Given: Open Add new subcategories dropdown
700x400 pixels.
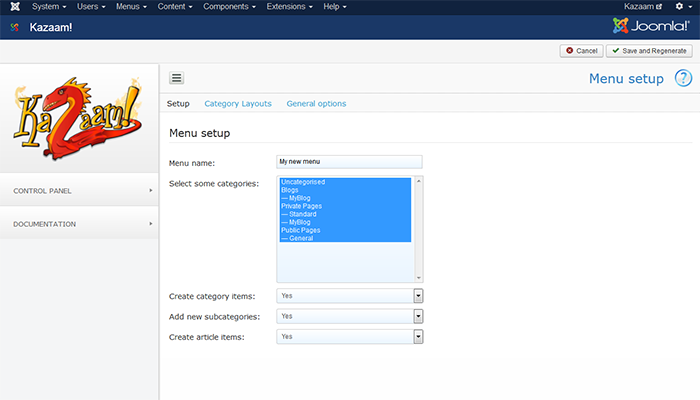Looking at the screenshot, I should coord(350,316).
